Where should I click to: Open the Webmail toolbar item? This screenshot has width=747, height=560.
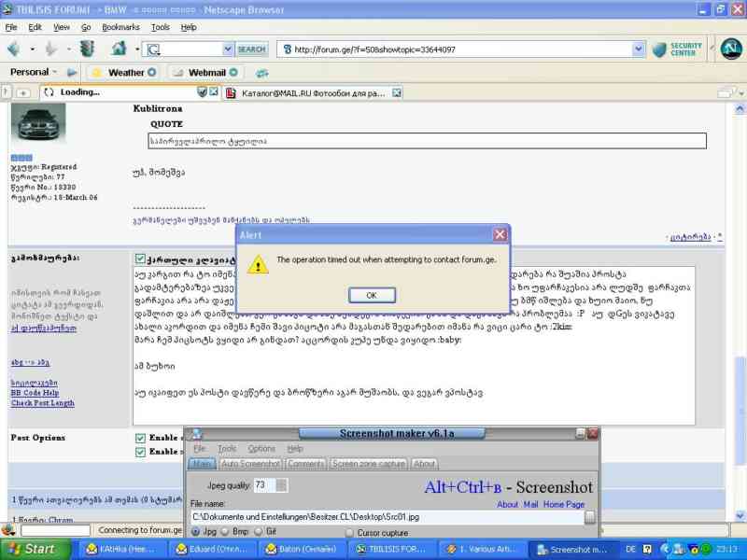point(205,73)
